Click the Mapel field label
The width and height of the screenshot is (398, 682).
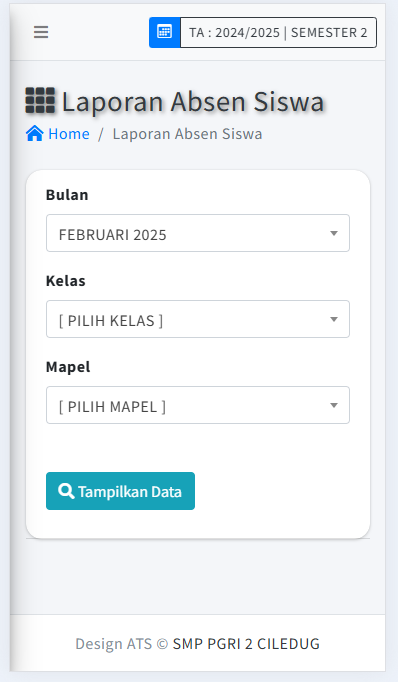pos(68,367)
